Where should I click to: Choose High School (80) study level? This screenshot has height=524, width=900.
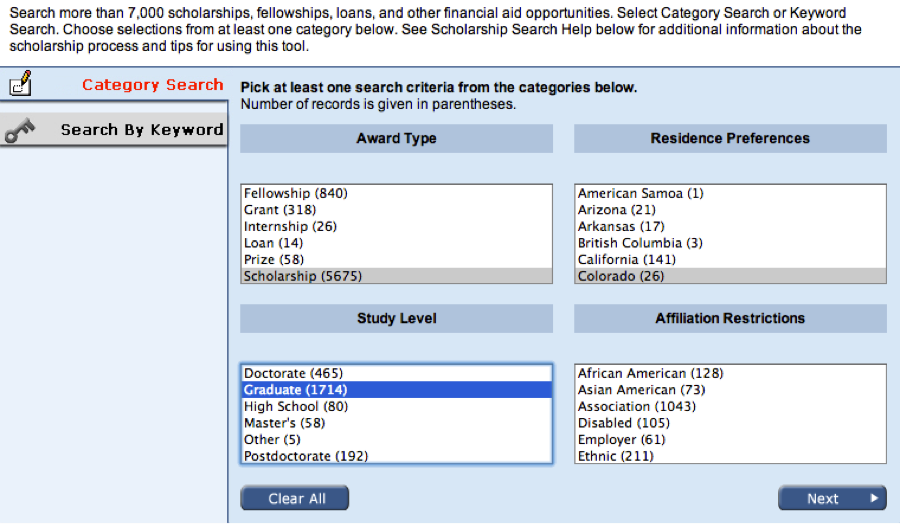tap(296, 406)
